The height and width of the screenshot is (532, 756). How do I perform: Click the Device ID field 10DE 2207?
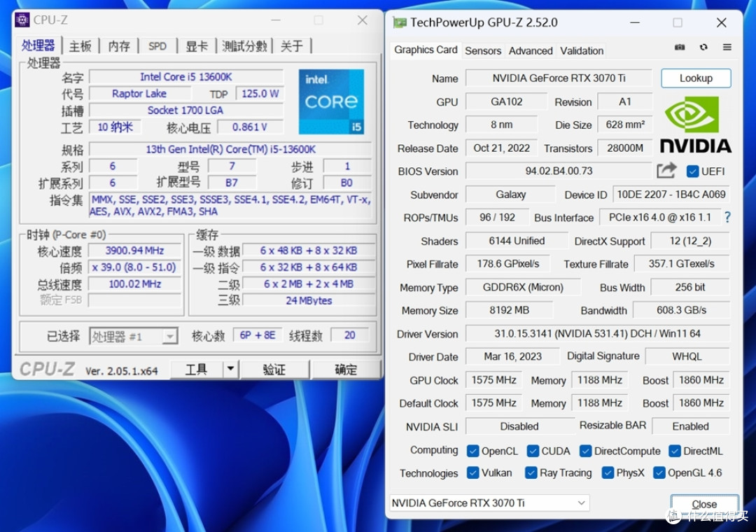click(671, 195)
